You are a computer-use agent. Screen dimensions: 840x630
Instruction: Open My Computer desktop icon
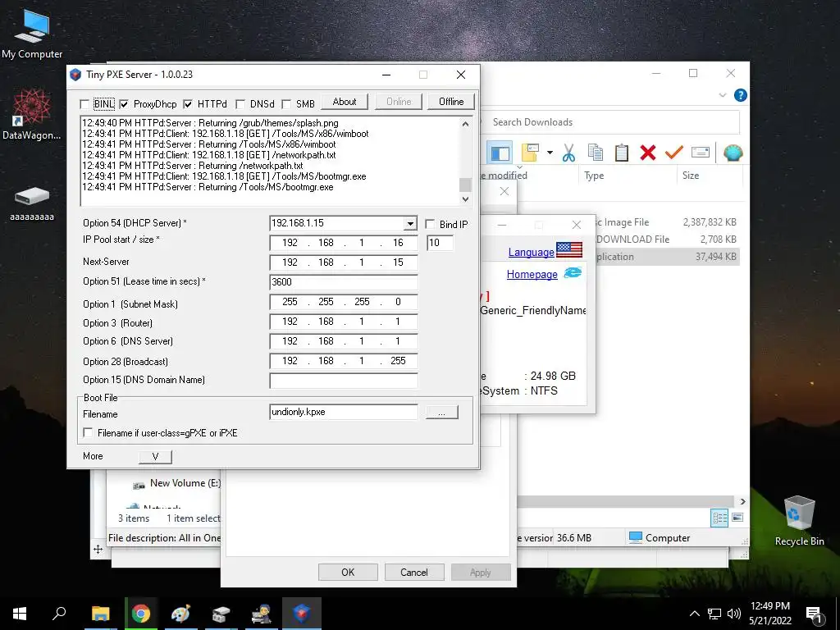tap(32, 34)
